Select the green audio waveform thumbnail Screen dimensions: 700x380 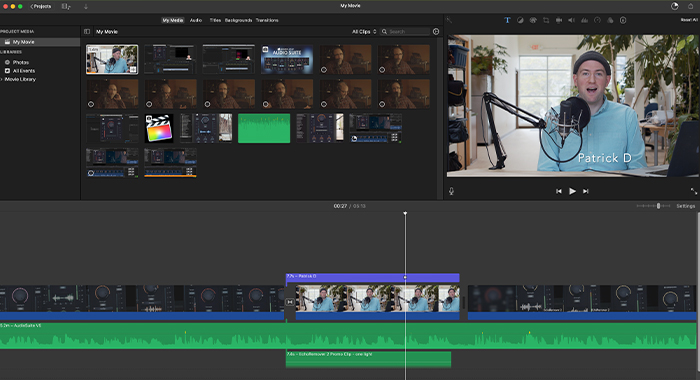(x=264, y=129)
